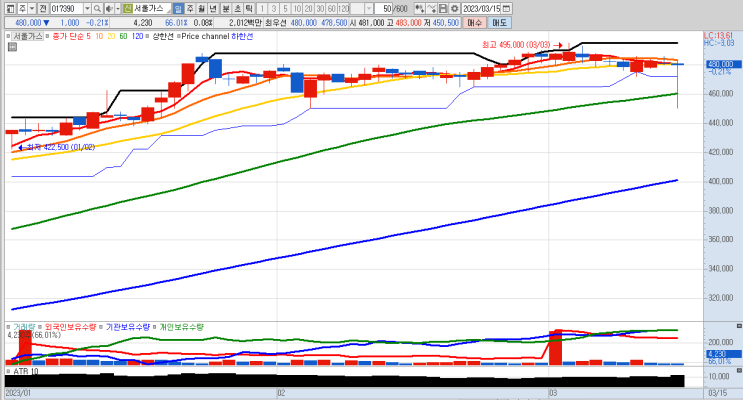Select the daily 일 period tab
Screen dimensions: 743x400
[178, 9]
